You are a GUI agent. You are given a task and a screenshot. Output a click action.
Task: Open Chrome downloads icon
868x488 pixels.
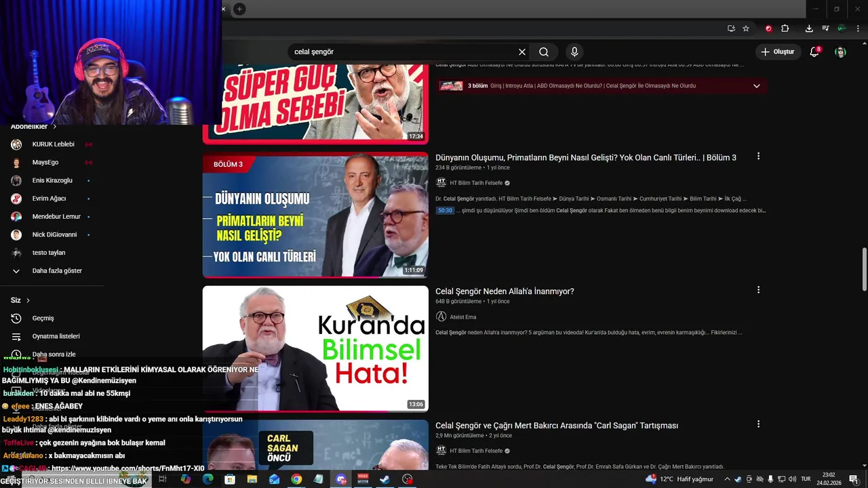click(x=809, y=28)
